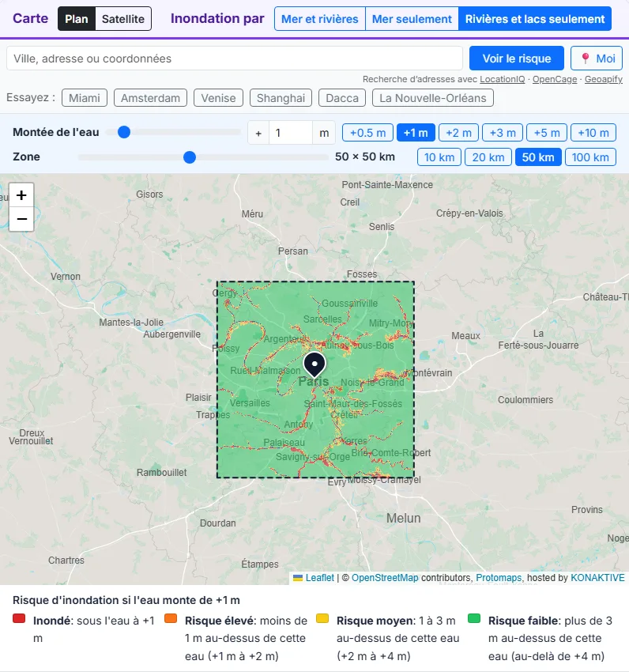The image size is (629, 672).
Task: Click the red Inondé legend swatch
Action: 19,618
